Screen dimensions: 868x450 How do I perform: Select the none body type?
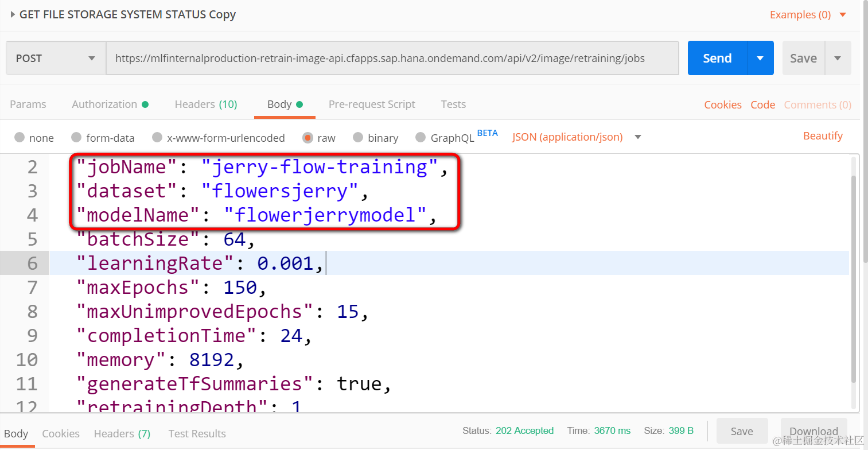20,138
